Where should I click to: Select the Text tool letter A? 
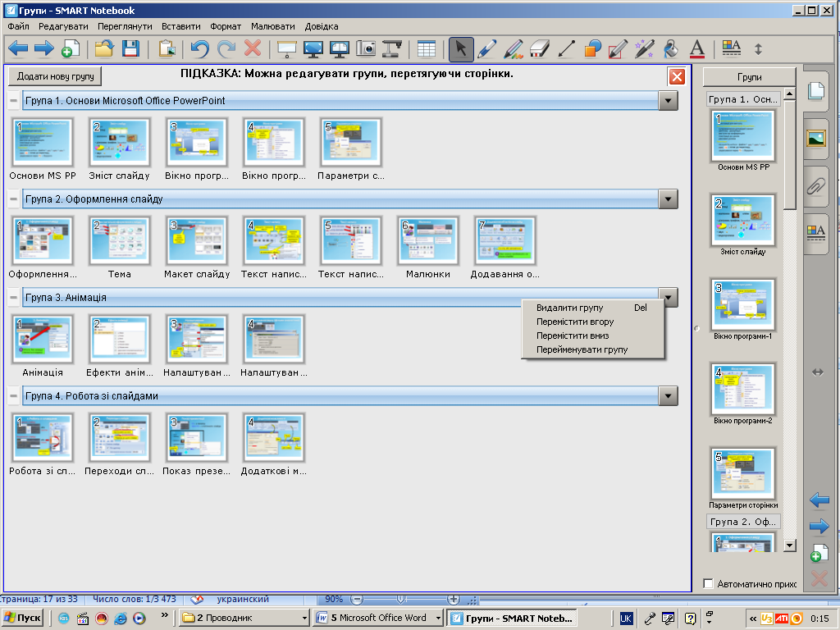[x=697, y=49]
